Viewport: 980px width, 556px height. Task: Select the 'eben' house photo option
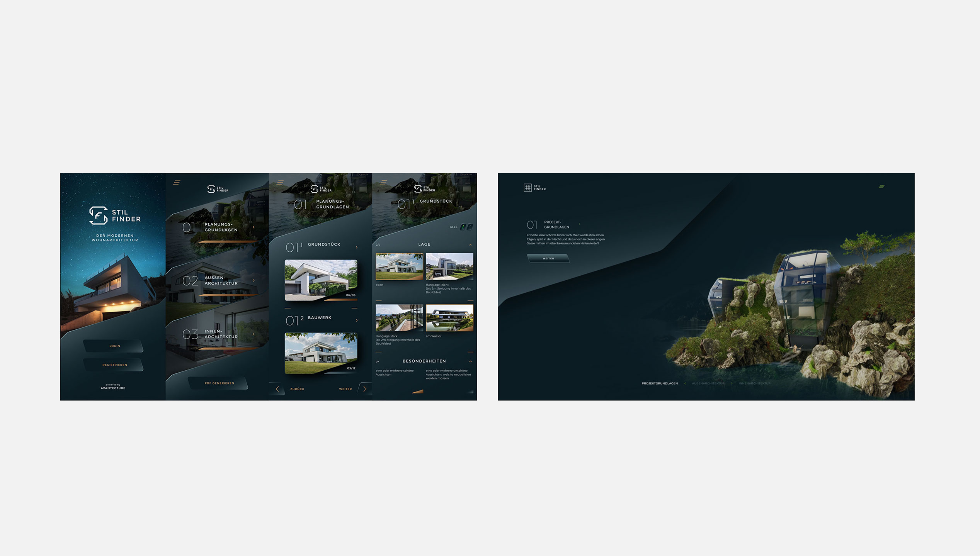pyautogui.click(x=399, y=266)
